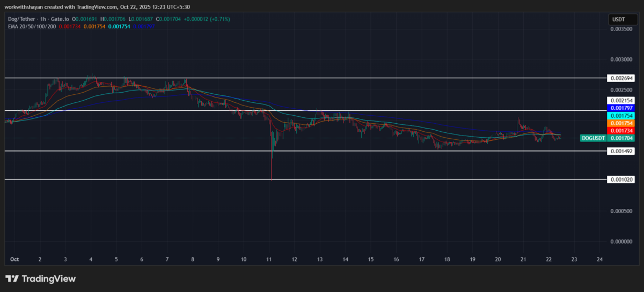Select the 0.002154 horizontal line price label
This screenshot has width=644, height=292.
[x=621, y=100]
